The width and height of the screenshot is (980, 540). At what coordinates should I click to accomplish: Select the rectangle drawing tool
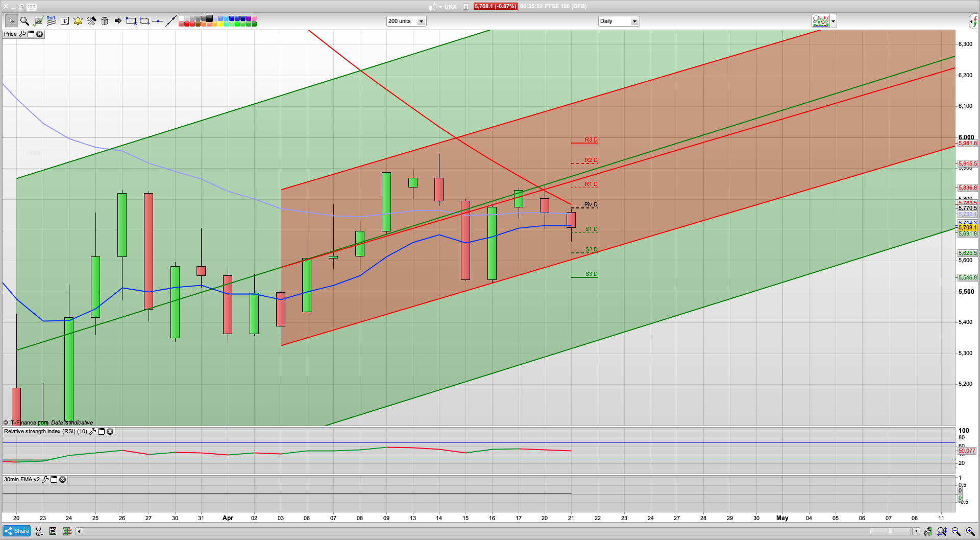point(131,21)
